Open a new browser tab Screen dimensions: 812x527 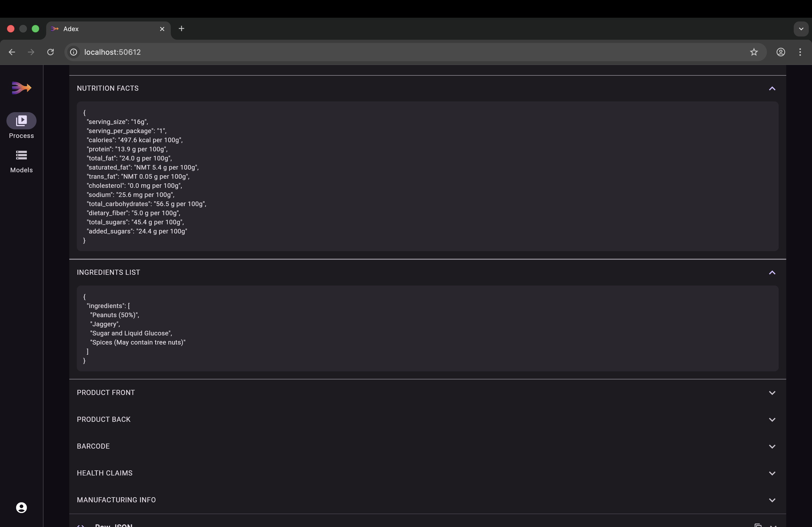(182, 29)
